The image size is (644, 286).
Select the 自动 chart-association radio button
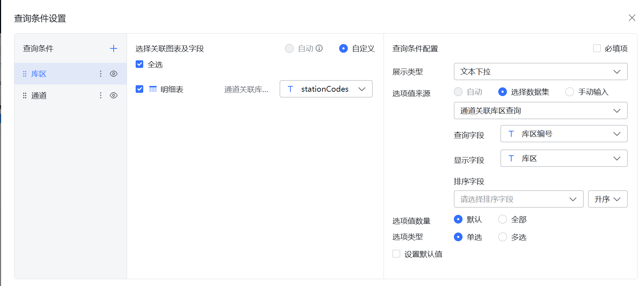[289, 48]
